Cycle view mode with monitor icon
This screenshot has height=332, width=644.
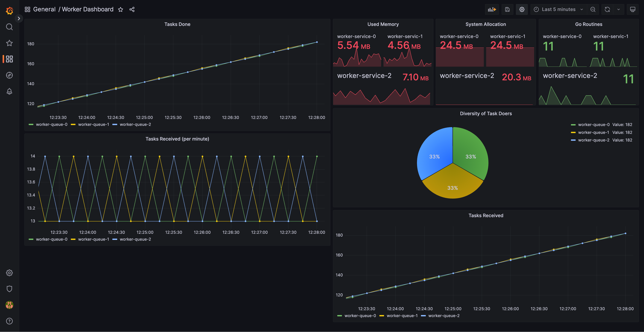click(x=632, y=10)
